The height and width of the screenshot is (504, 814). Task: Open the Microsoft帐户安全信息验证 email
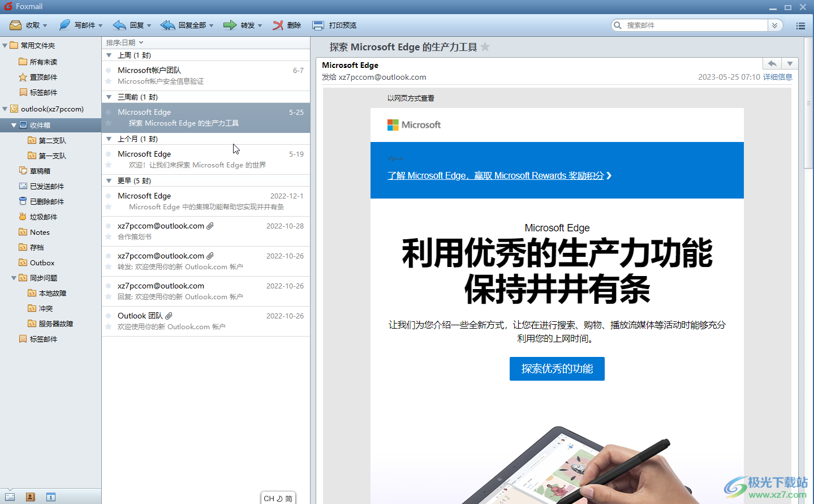206,76
